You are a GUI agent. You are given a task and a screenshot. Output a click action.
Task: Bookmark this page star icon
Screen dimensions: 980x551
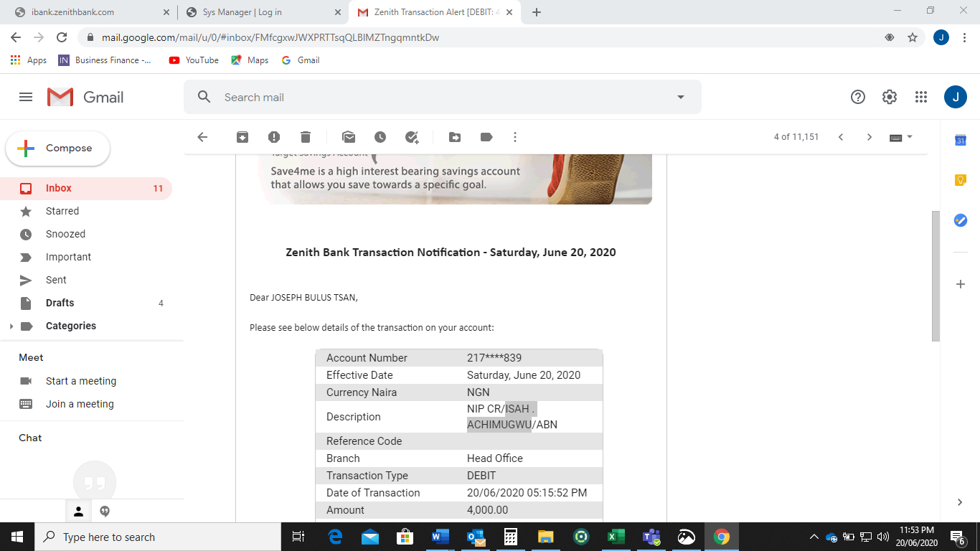pos(913,37)
